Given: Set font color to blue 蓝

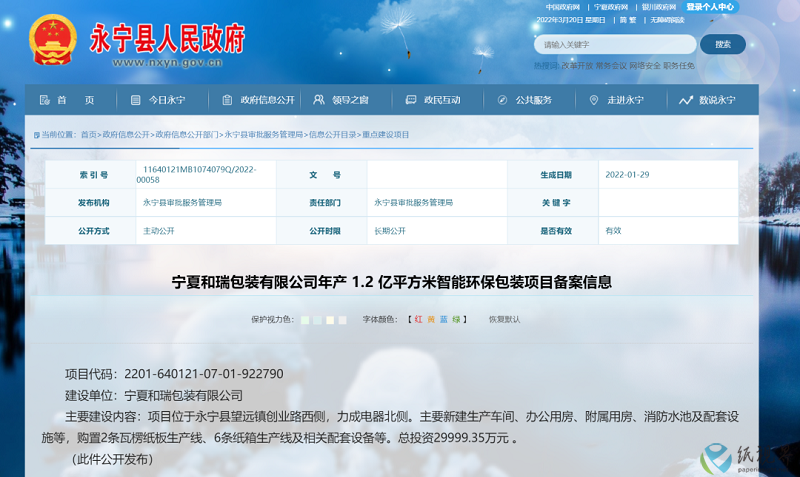Looking at the screenshot, I should click(444, 319).
